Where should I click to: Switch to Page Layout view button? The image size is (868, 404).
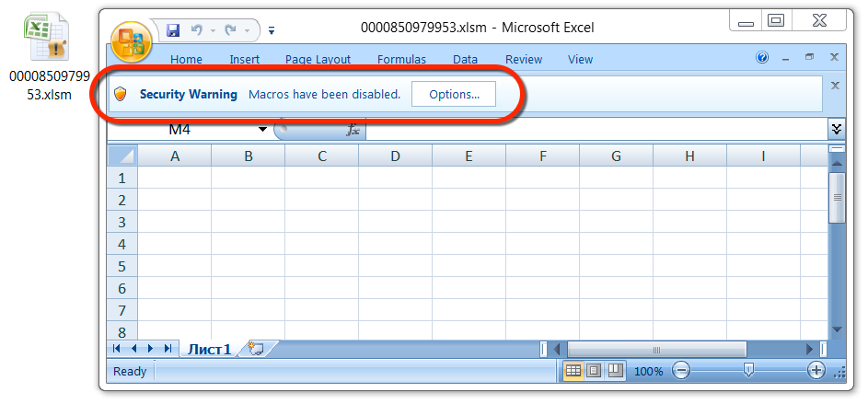(x=594, y=370)
